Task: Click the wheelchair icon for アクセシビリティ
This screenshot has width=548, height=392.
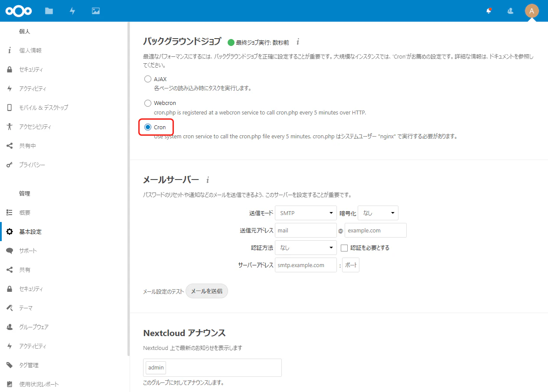Action: click(10, 127)
